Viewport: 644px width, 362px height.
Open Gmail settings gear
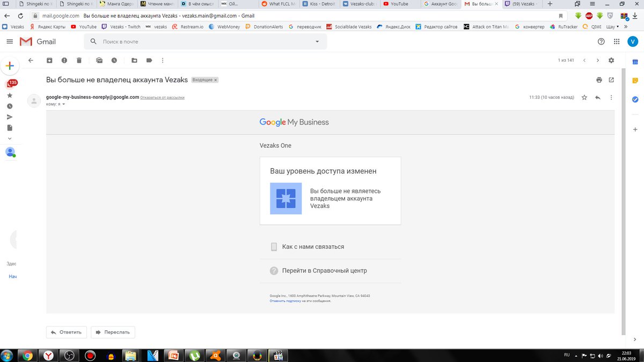[611, 61]
